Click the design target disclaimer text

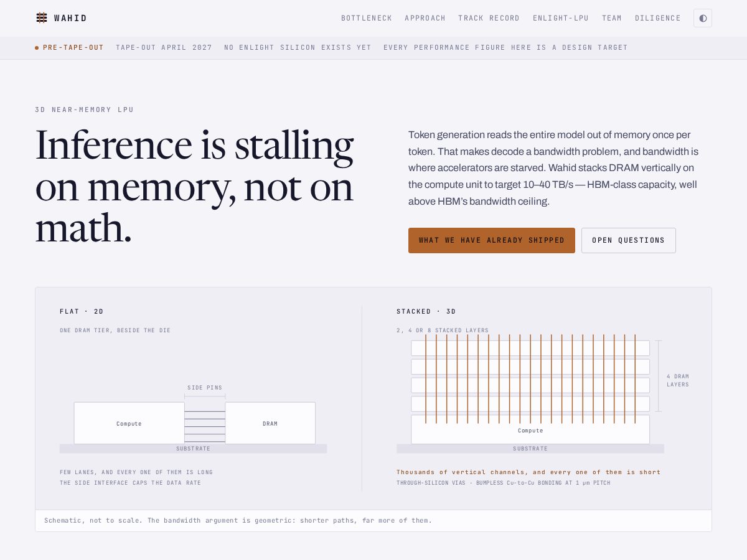pyautogui.click(x=505, y=47)
